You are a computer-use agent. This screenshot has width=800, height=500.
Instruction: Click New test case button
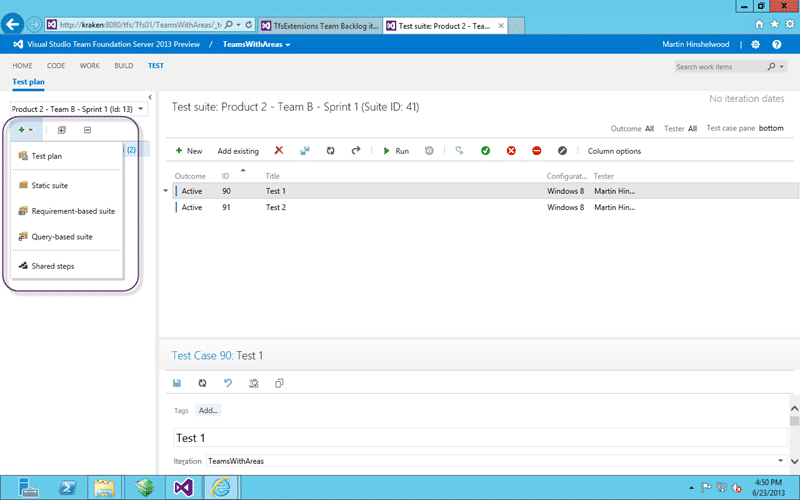tap(189, 151)
